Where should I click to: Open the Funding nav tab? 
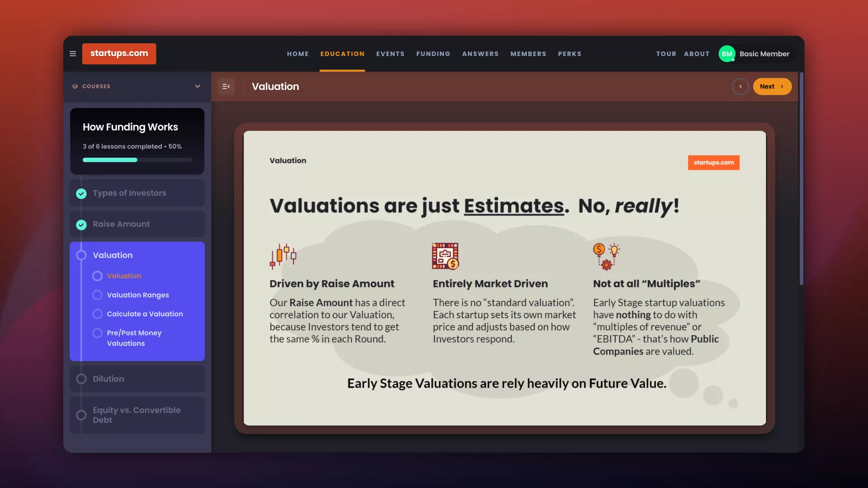pyautogui.click(x=433, y=54)
